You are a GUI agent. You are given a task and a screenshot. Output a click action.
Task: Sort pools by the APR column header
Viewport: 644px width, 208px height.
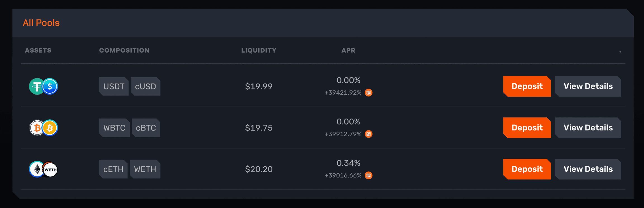coord(348,50)
